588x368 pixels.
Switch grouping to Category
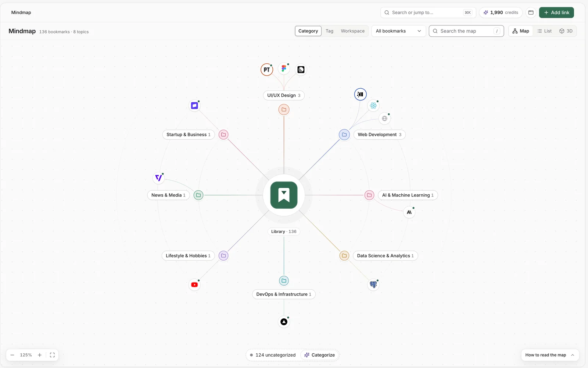[308, 31]
